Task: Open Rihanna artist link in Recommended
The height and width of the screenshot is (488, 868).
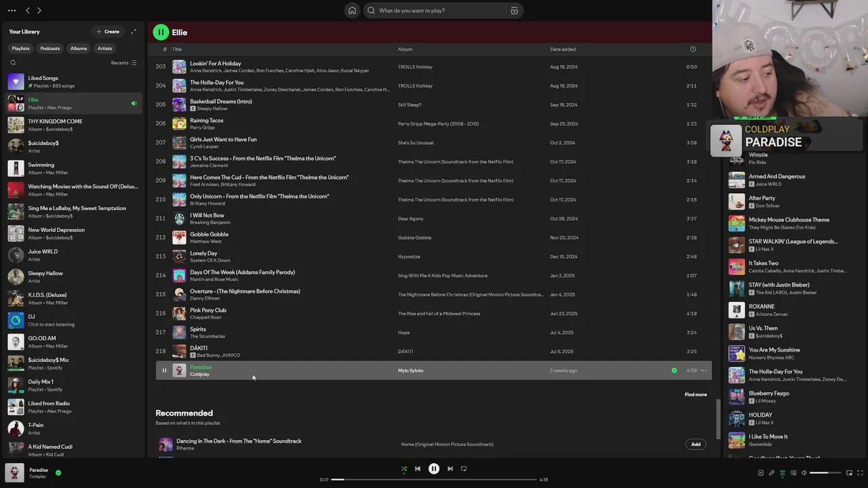Action: tap(185, 448)
